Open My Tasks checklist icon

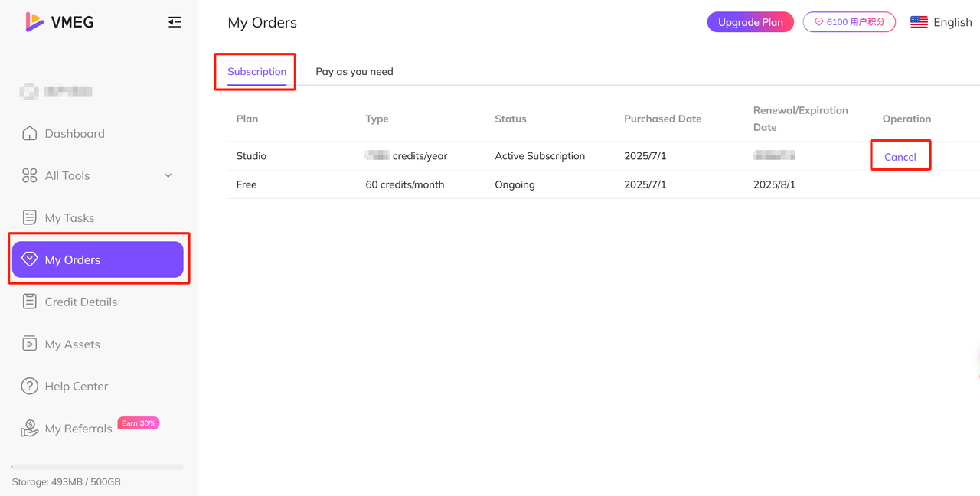tap(29, 217)
